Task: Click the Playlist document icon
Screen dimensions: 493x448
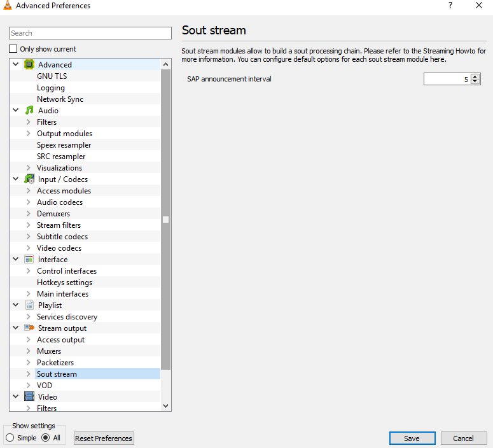Action: pyautogui.click(x=29, y=305)
